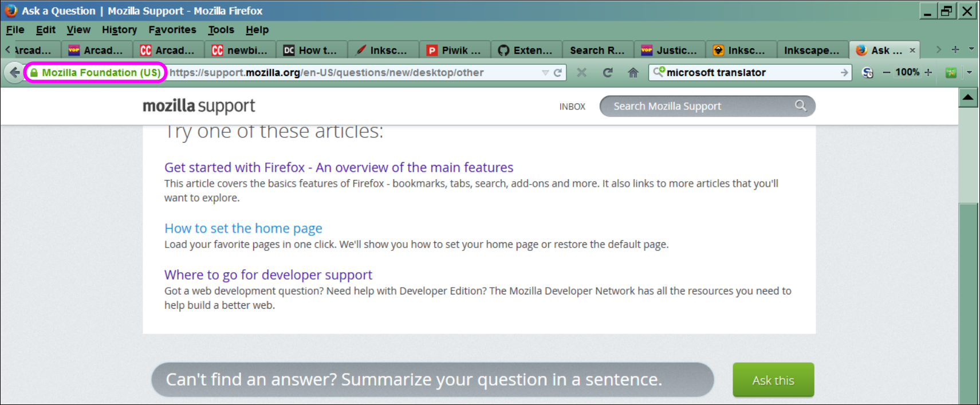Reset zoom by clicking 100%

pyautogui.click(x=907, y=72)
